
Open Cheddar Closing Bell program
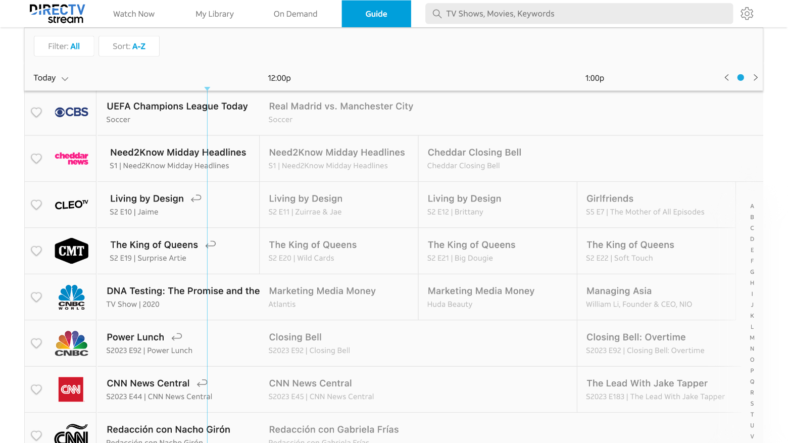(590, 158)
